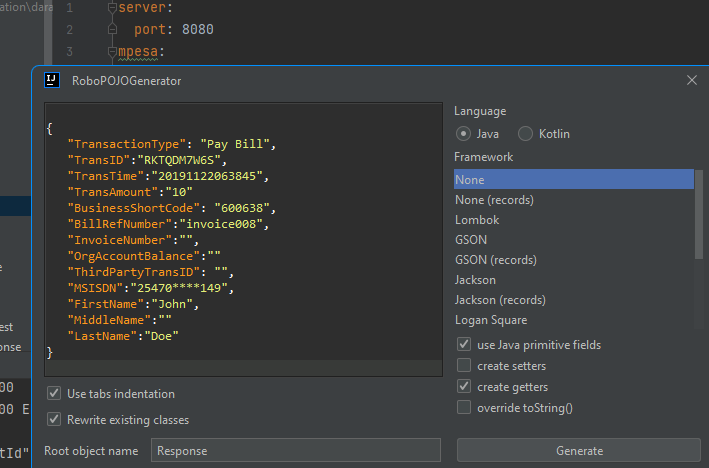Toggle use Java primitive fields checkbox
The image size is (709, 468).
pos(464,344)
